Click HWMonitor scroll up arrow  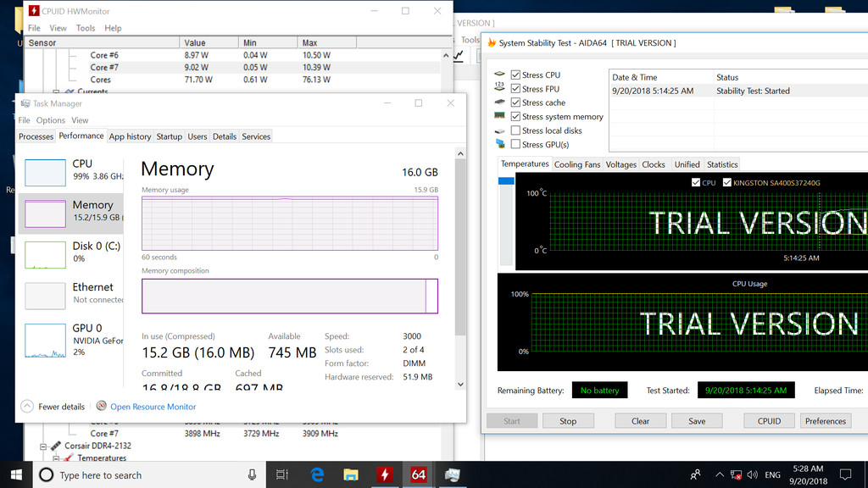(446, 55)
